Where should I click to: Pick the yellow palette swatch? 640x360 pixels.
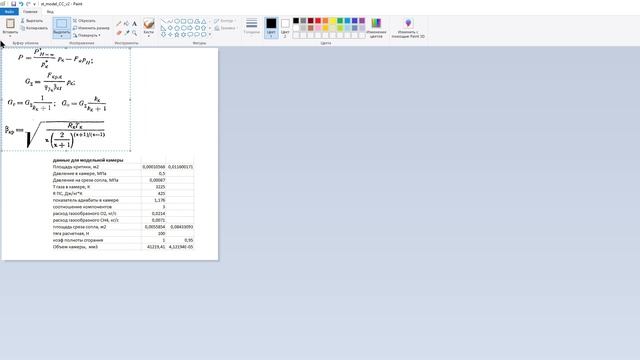tap(333, 20)
